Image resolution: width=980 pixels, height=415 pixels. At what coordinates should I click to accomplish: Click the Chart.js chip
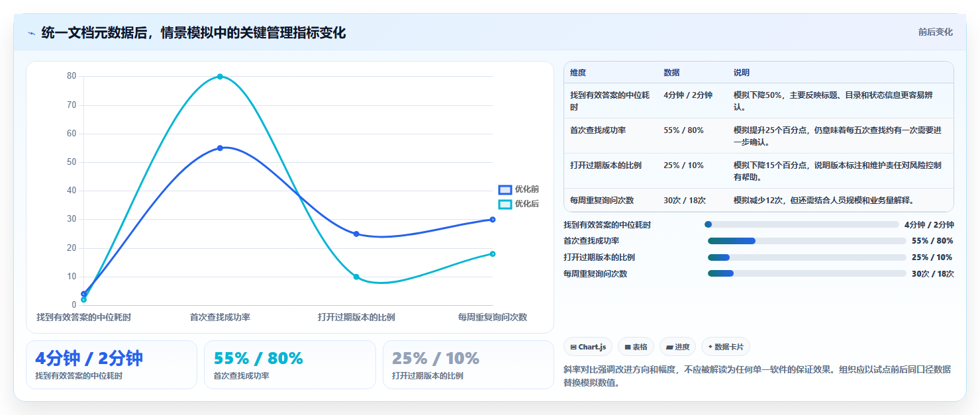(x=588, y=347)
